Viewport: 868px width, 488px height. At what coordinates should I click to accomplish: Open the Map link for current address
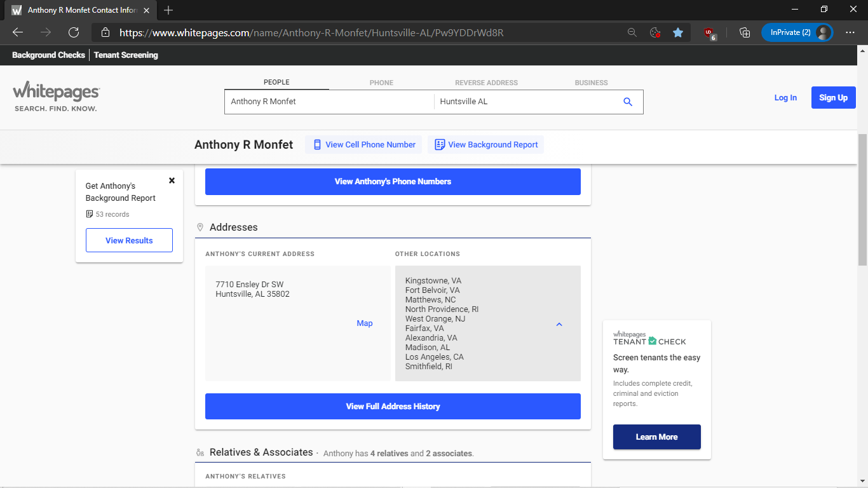point(365,323)
